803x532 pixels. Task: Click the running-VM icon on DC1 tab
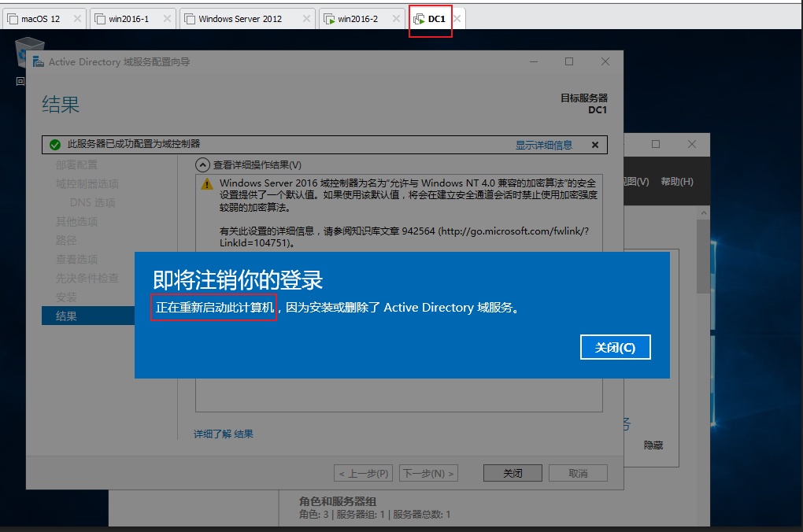(x=420, y=19)
